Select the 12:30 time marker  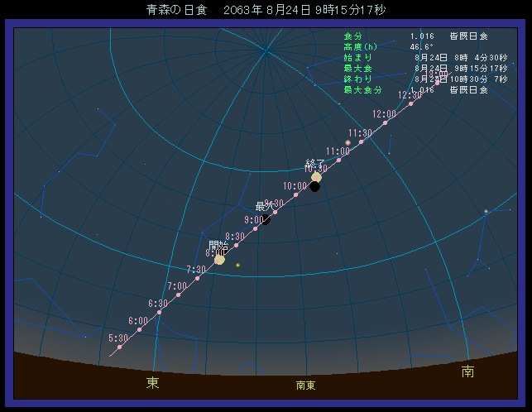click(x=410, y=103)
